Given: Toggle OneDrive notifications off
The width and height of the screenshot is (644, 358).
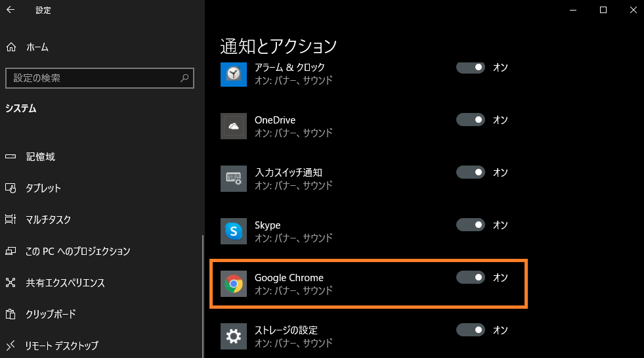Looking at the screenshot, I should point(471,120).
